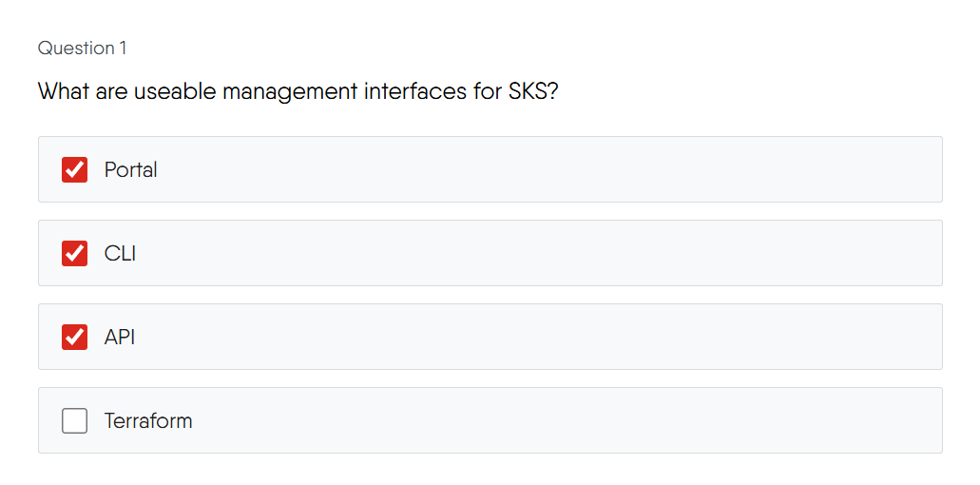Click blank area of the Portal option row
Viewport: 980px width, 485px height.
(570, 169)
